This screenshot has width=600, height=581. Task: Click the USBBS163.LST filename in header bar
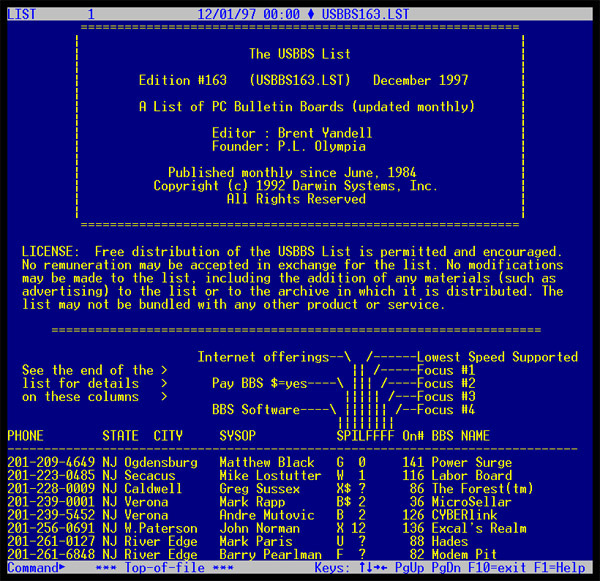coord(365,14)
